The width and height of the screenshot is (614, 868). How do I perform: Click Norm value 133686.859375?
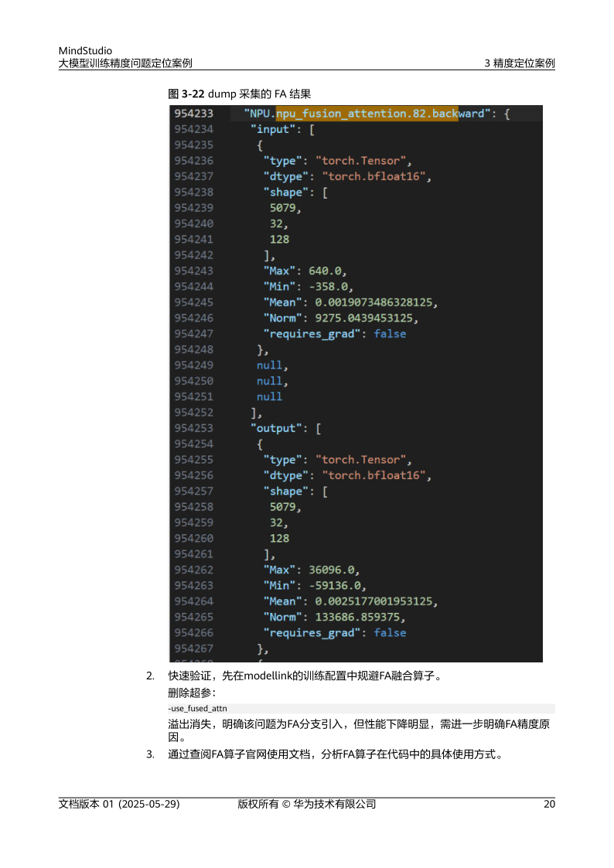pos(360,618)
